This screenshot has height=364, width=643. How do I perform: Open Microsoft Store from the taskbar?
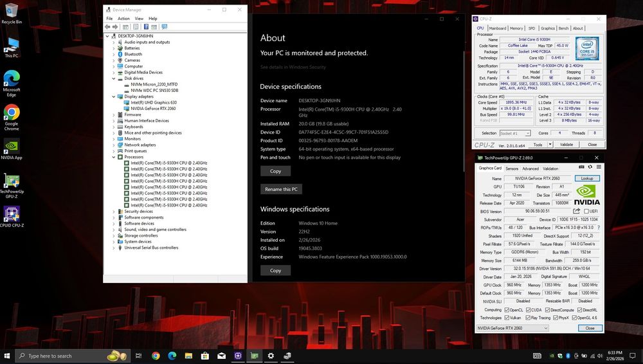[205, 356]
